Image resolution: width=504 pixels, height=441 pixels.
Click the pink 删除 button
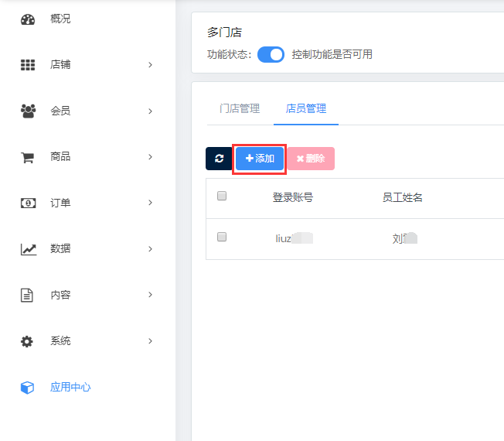pyautogui.click(x=311, y=159)
